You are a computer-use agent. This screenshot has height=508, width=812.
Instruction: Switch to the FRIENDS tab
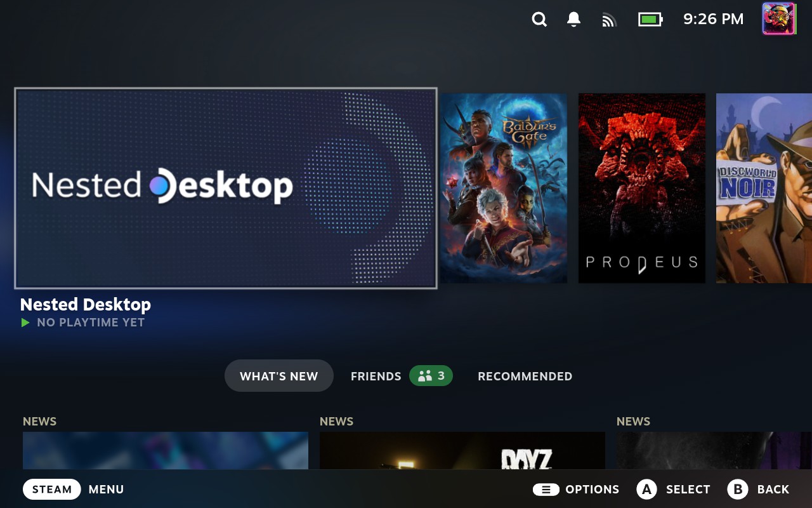[x=376, y=376]
